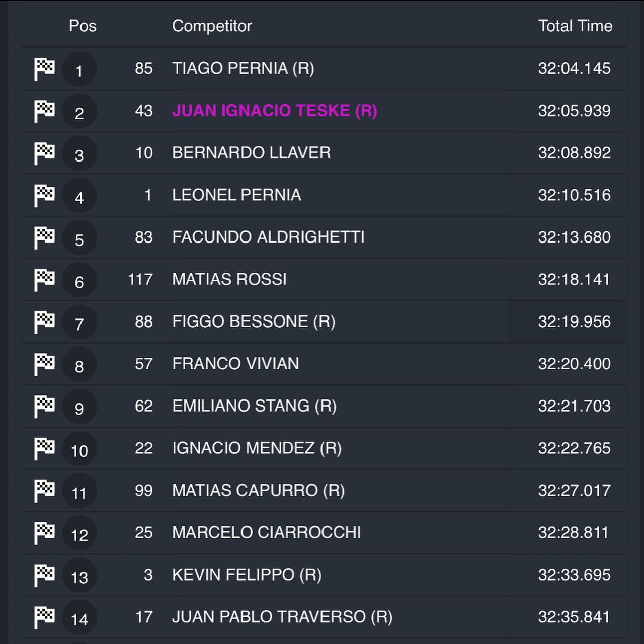Tap the finish flag in Matias Rossi's row

click(44, 280)
